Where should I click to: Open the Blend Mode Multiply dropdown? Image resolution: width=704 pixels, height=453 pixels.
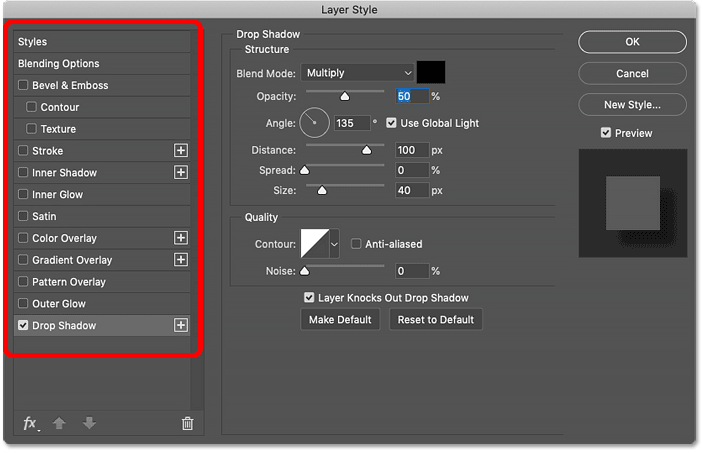(x=358, y=73)
